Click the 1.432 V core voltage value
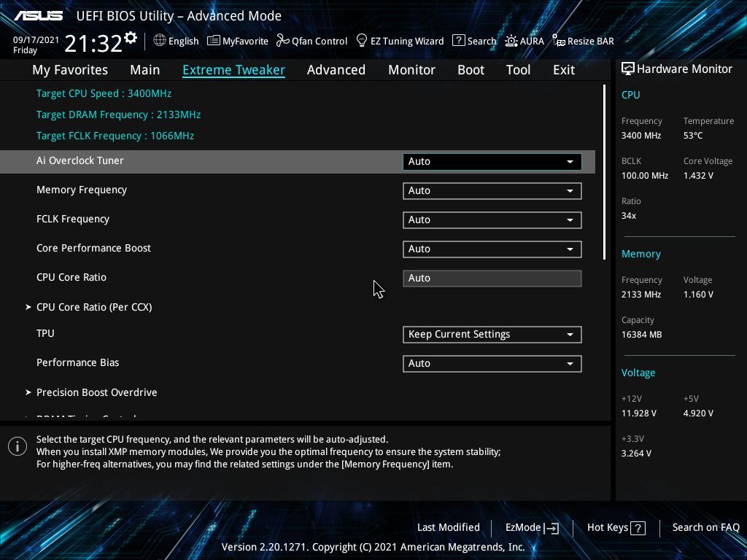This screenshot has height=560, width=747. 698,176
